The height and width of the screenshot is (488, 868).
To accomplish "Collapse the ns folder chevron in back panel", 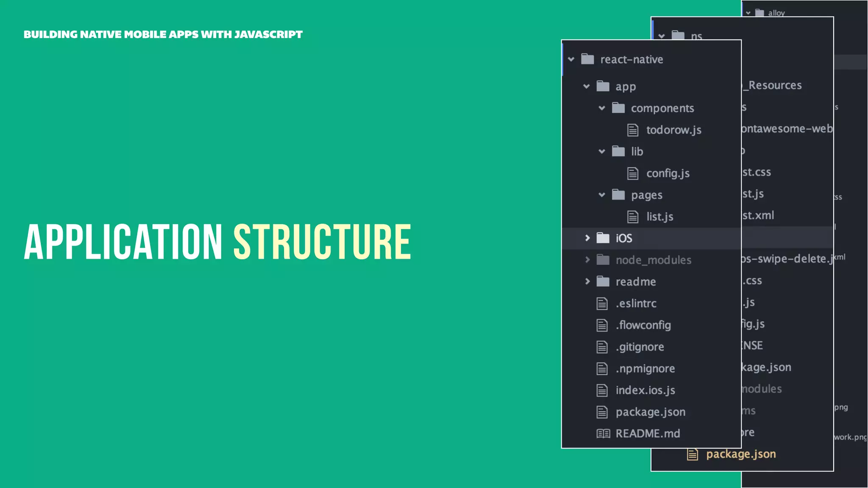I will tap(662, 36).
